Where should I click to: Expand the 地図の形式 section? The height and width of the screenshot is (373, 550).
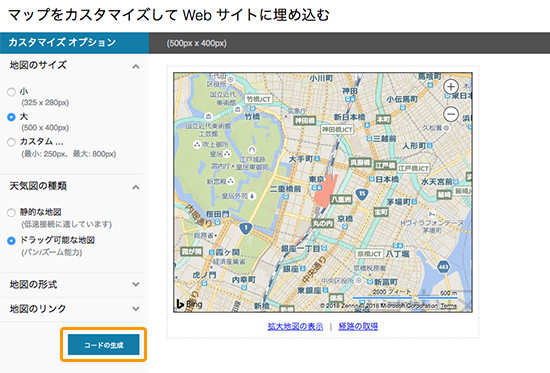click(x=136, y=284)
